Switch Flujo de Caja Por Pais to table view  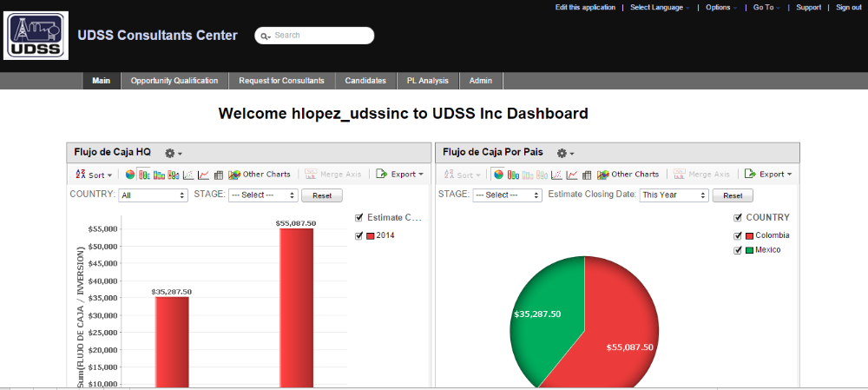click(x=588, y=175)
